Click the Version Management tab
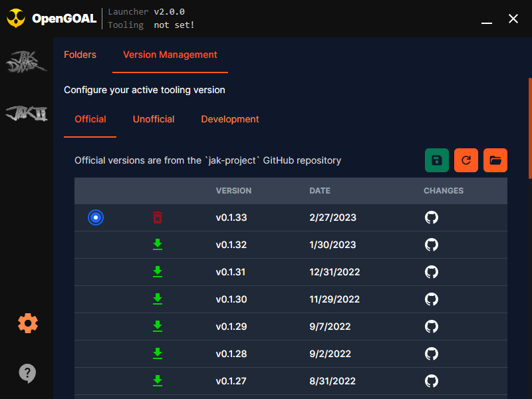This screenshot has width=532, height=399. 170,55
